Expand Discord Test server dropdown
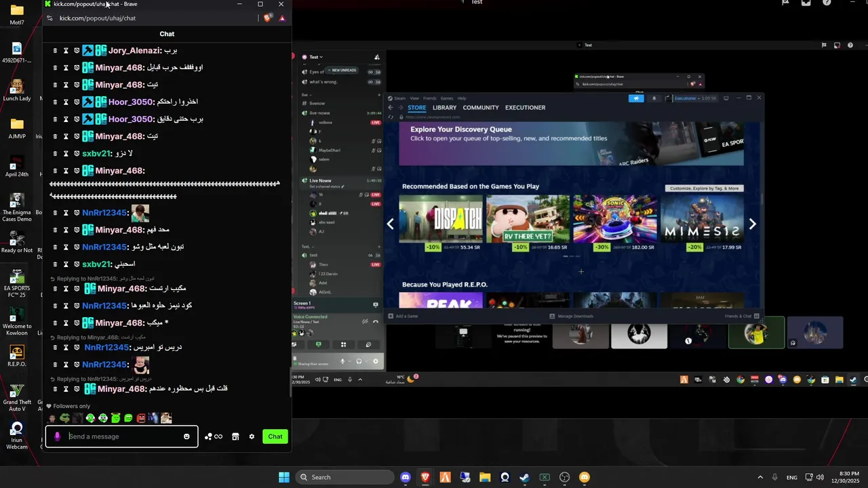Image resolution: width=868 pixels, height=488 pixels. click(x=316, y=57)
